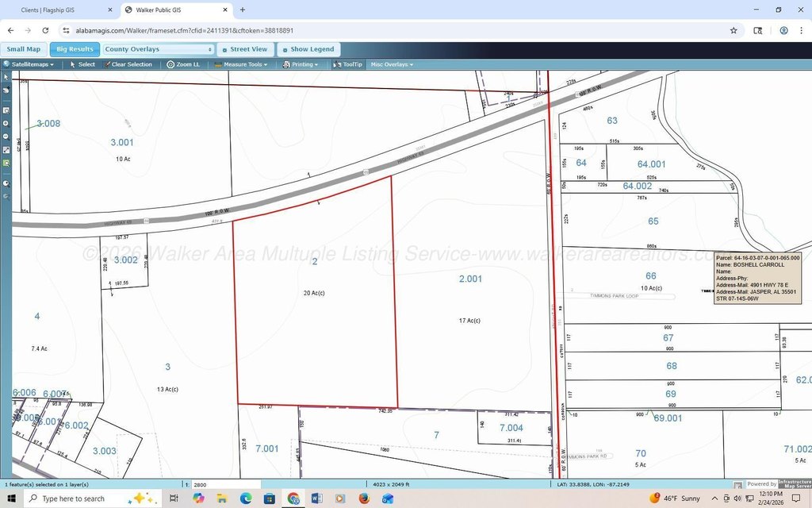Click parcel label 69.001 on map
Image resolution: width=812 pixels, height=508 pixels.
click(668, 418)
